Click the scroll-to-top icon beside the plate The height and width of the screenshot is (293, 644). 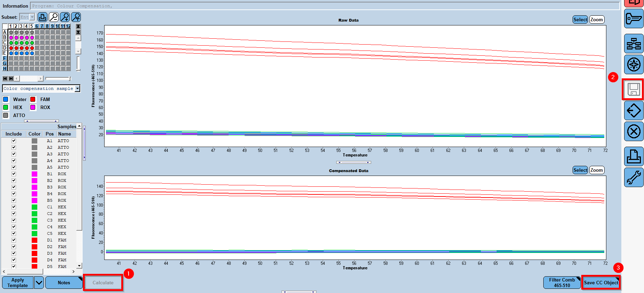tap(78, 26)
